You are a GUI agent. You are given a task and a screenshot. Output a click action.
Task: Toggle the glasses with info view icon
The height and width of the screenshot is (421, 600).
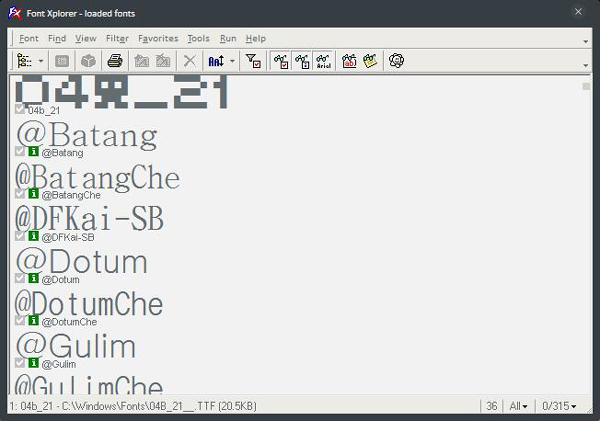coord(302,61)
